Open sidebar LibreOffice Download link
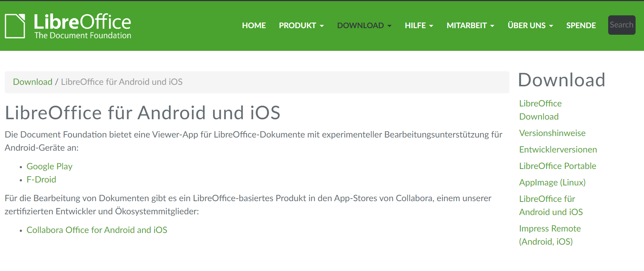Screen dimensions: 644x271 (x=541, y=110)
